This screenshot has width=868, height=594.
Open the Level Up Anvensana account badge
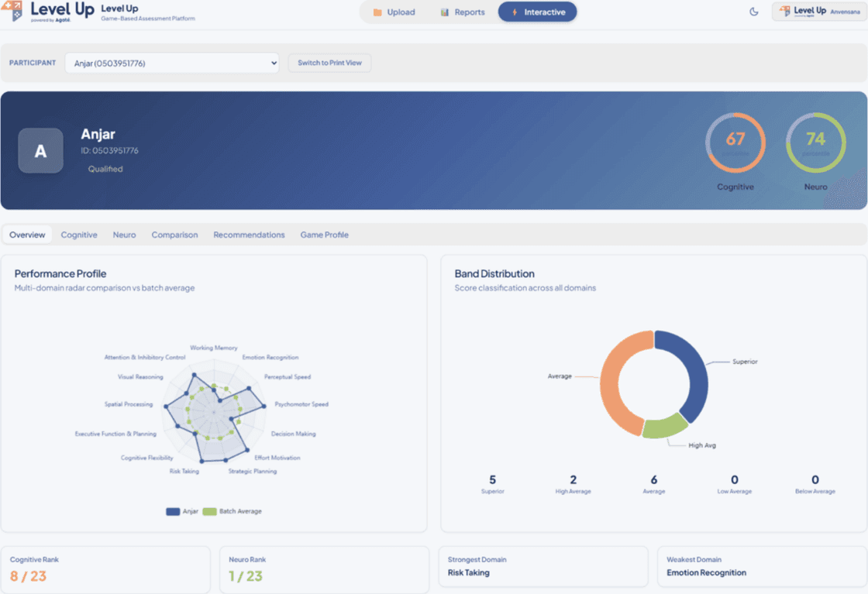point(819,12)
